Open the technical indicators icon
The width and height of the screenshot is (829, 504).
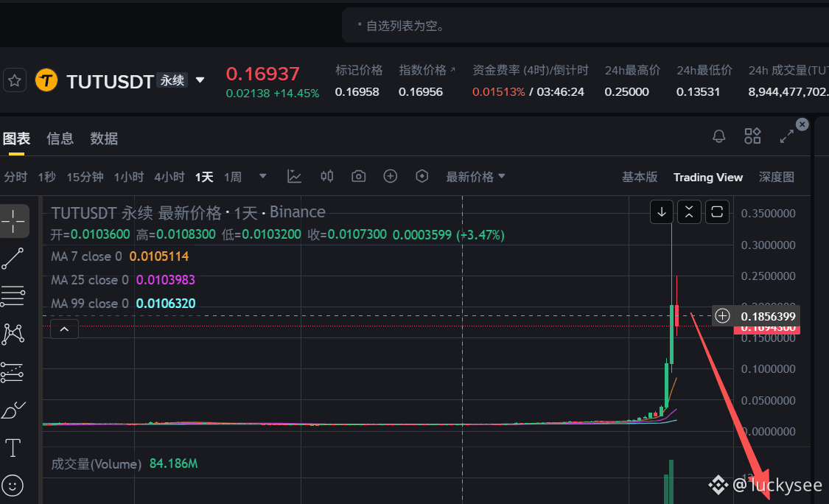pyautogui.click(x=294, y=176)
